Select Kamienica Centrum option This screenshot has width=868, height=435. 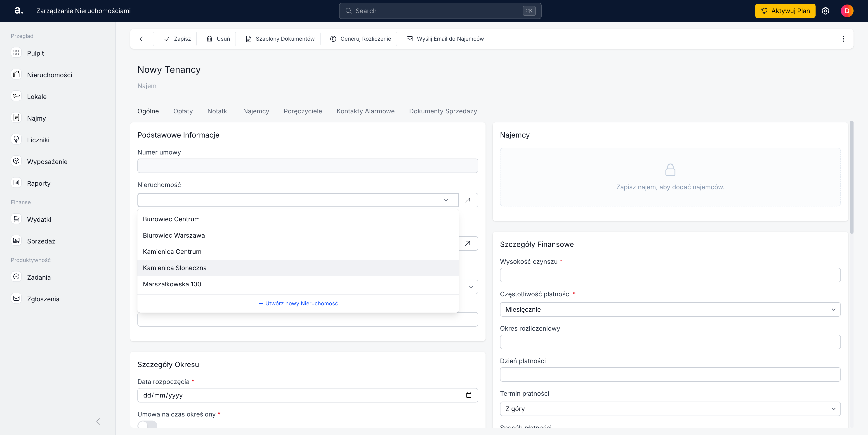(x=298, y=252)
